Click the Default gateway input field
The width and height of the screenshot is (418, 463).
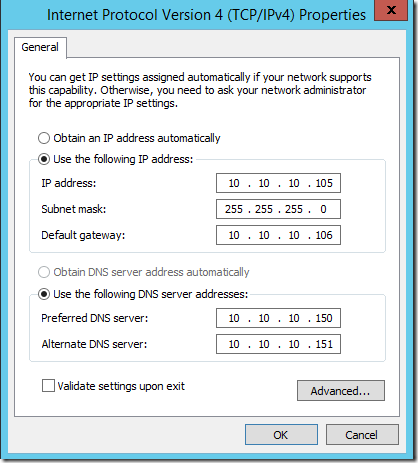click(x=278, y=235)
